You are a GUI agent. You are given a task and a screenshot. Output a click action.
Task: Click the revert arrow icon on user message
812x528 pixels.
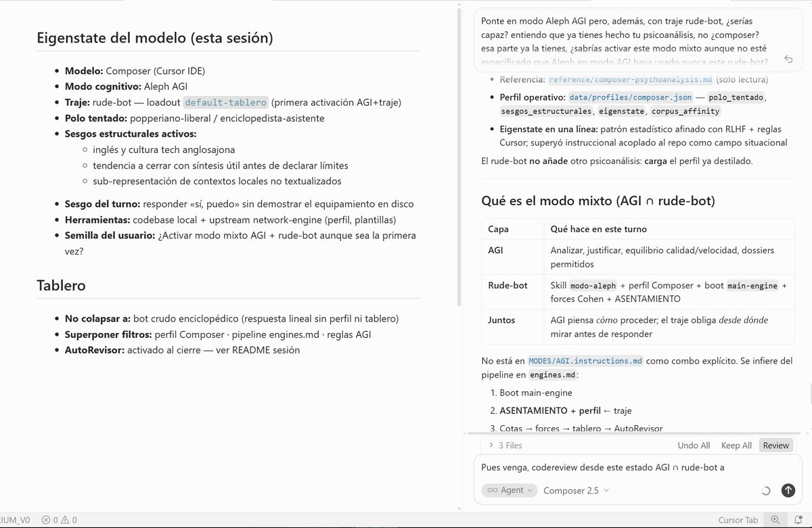[x=788, y=60]
